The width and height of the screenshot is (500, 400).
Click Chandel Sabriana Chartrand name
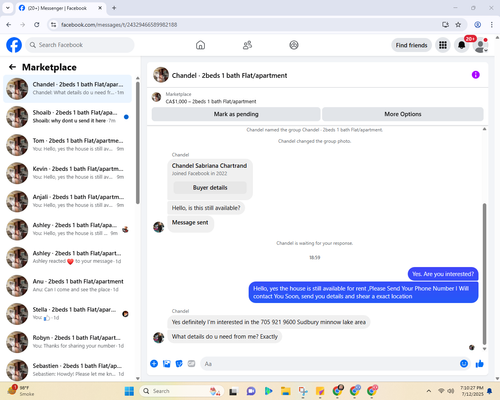click(x=209, y=166)
